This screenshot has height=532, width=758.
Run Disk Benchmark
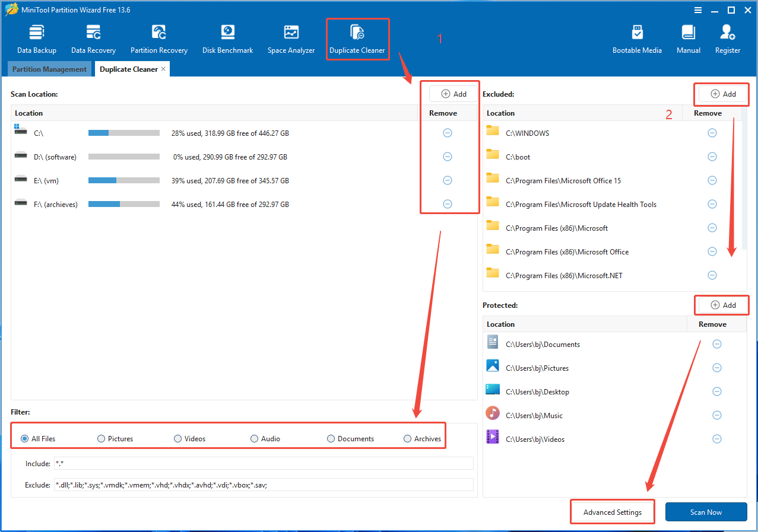(x=227, y=37)
